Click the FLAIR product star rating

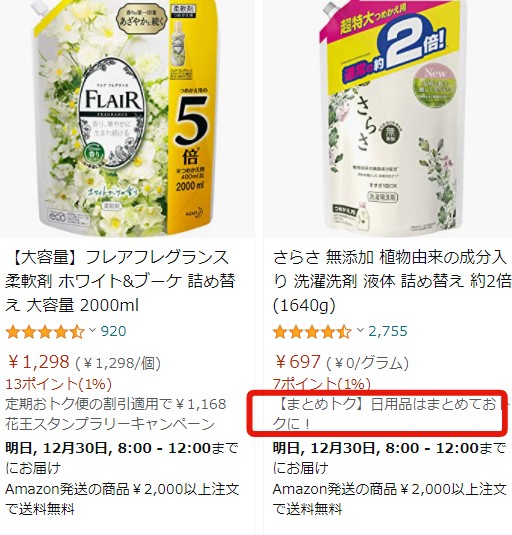coord(45,332)
